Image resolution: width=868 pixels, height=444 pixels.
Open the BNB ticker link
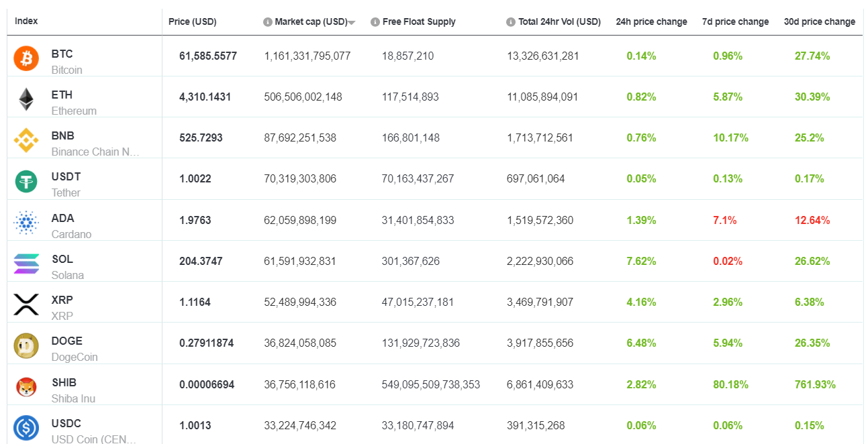[62, 135]
